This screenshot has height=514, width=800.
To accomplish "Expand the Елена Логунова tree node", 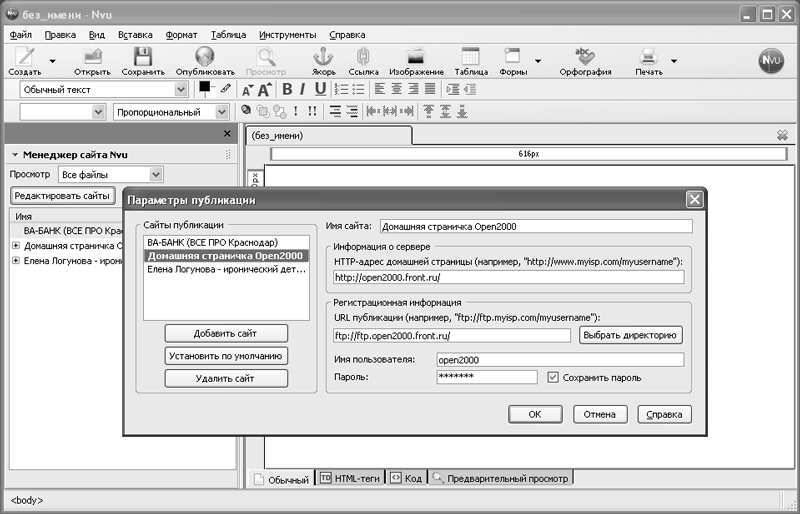I will click(16, 261).
